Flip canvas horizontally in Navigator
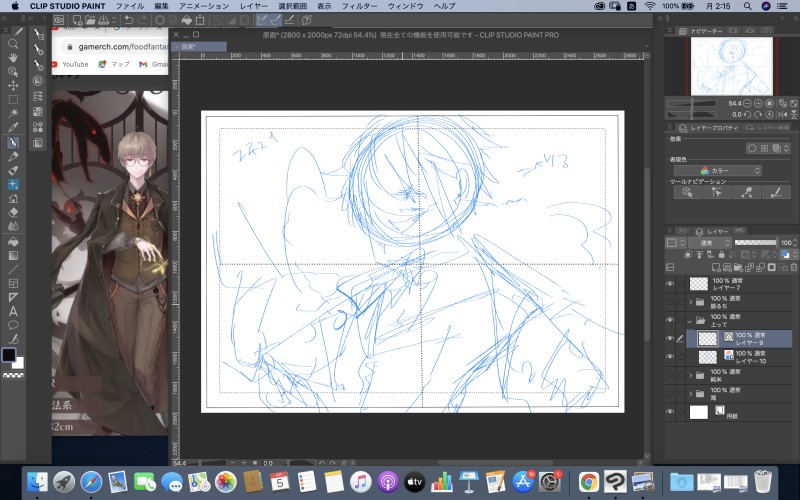The height and width of the screenshot is (500, 800). point(783,115)
